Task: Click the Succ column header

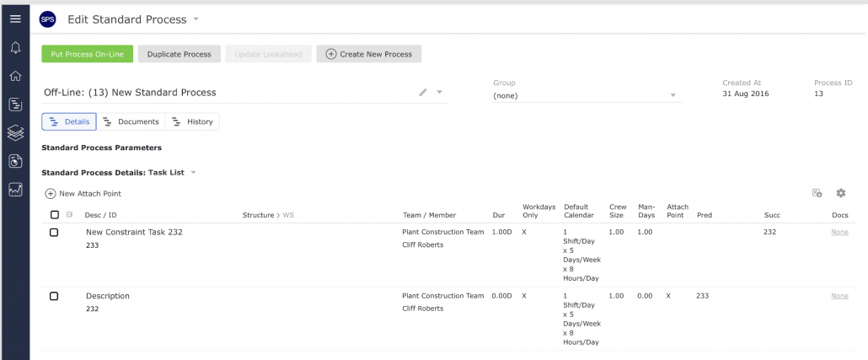Action: click(x=772, y=215)
